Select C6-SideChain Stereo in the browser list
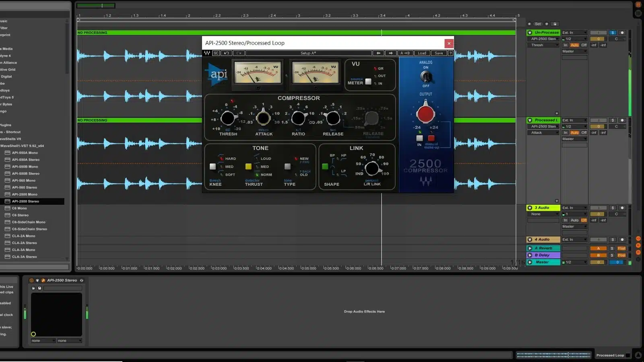 click(x=29, y=229)
